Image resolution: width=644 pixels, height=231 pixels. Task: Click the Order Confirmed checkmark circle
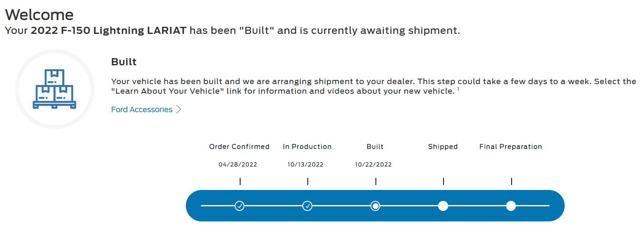[x=239, y=206]
